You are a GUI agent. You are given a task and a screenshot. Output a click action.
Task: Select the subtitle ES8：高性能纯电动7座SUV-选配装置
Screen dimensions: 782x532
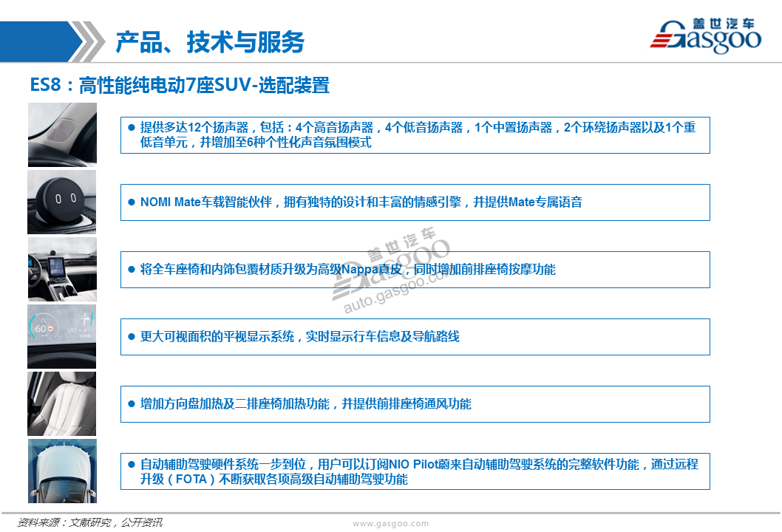point(180,85)
